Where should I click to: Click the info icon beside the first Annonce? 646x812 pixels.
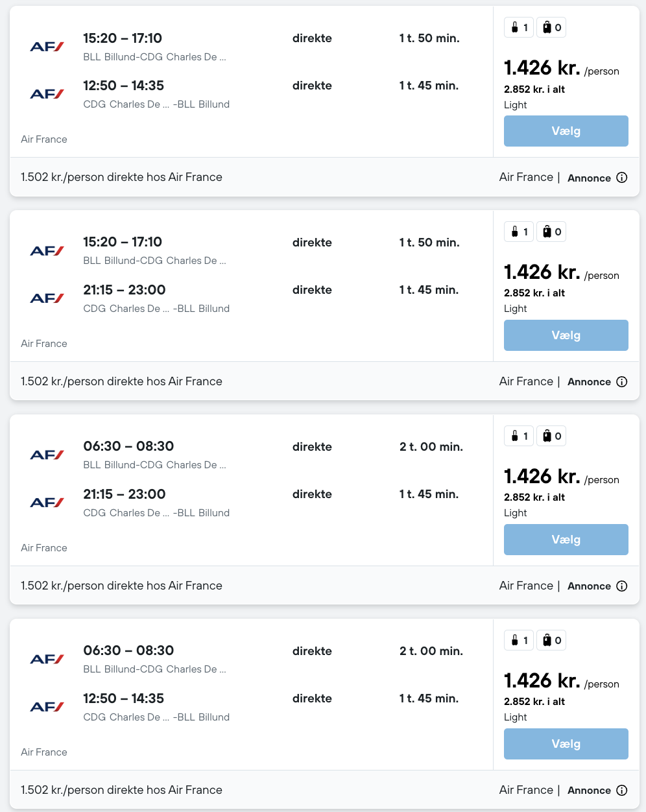tap(621, 178)
